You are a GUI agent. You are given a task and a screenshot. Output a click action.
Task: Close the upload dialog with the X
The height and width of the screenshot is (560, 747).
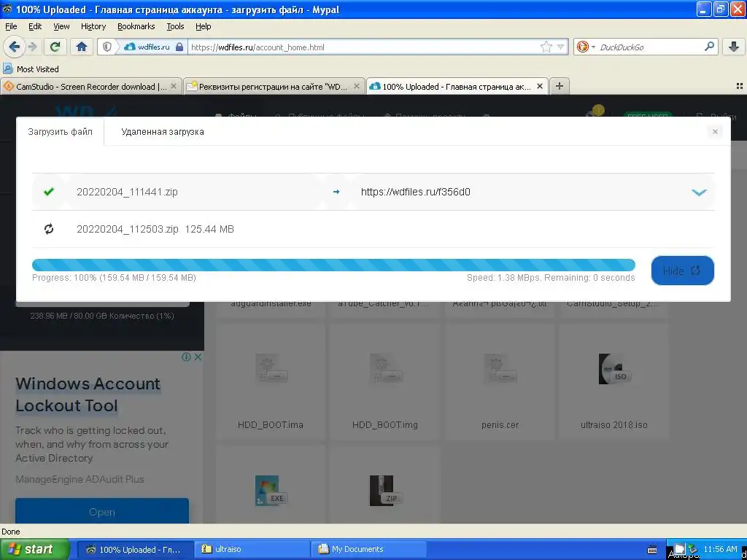pyautogui.click(x=715, y=131)
